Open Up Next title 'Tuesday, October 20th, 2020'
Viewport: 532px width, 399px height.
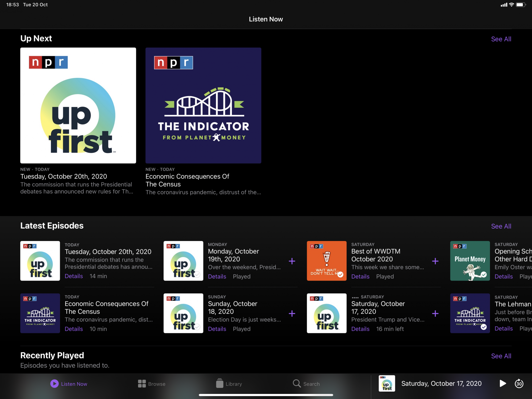click(x=64, y=176)
